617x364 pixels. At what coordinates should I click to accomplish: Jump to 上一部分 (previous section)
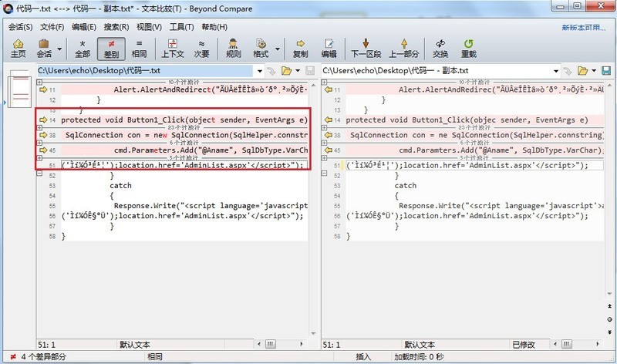(x=403, y=48)
